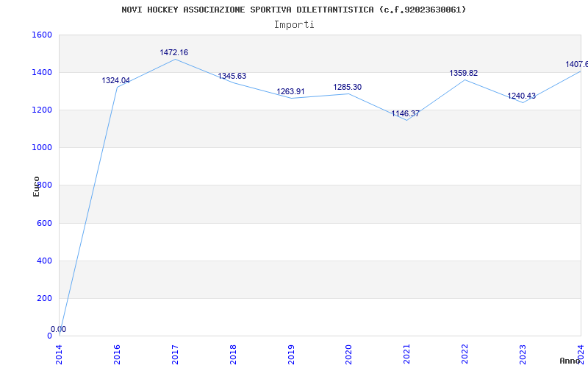Click the 1240.43 value label
Image resolution: width=588 pixels, height=368 pixels.
click(522, 96)
